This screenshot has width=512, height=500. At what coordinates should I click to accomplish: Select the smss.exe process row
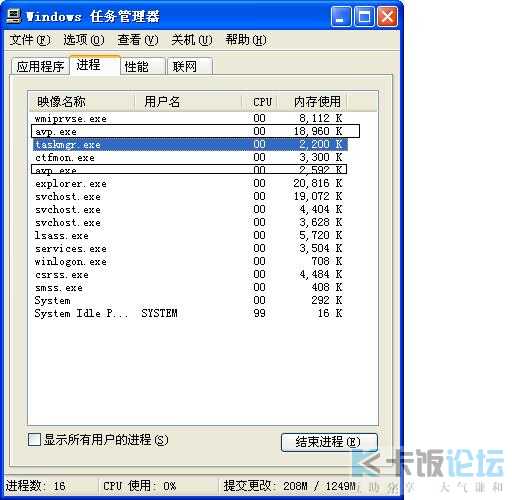coord(189,287)
